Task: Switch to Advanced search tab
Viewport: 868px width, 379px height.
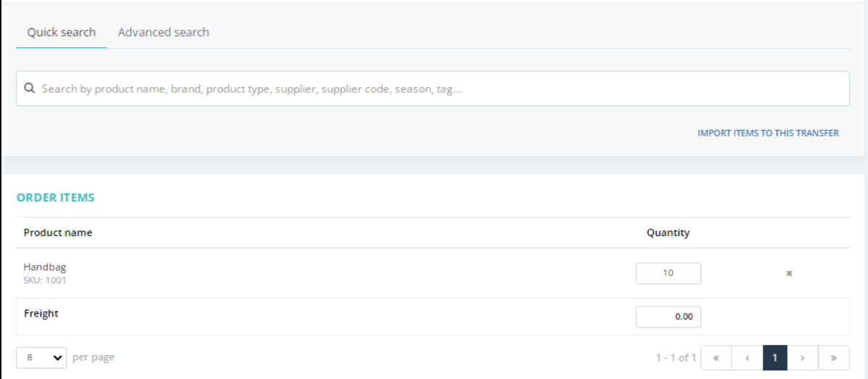Action: tap(163, 32)
